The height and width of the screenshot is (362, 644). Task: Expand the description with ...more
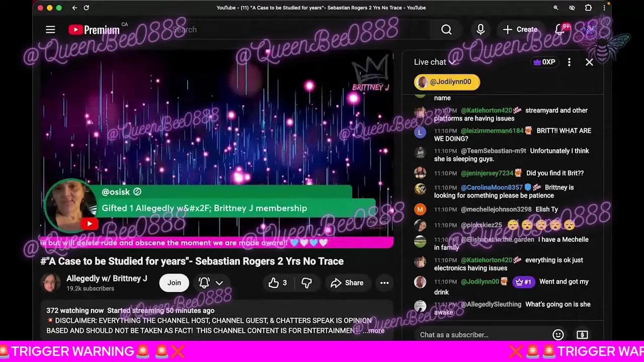pos(373,330)
